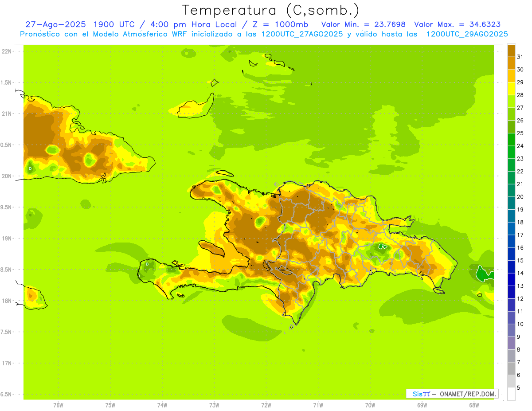This screenshot has height=411, width=532.
Task: Click legend value "10"
Action: (520, 324)
